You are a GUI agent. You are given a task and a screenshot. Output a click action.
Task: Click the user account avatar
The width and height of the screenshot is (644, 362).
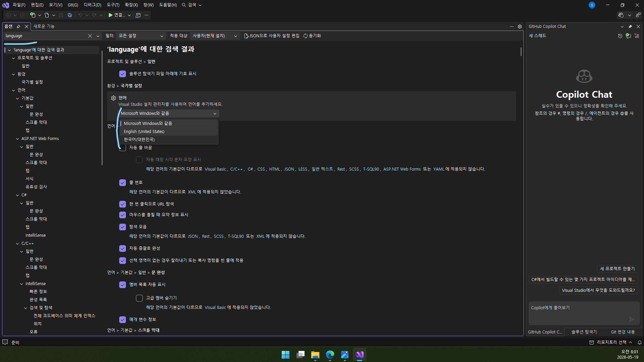(592, 5)
